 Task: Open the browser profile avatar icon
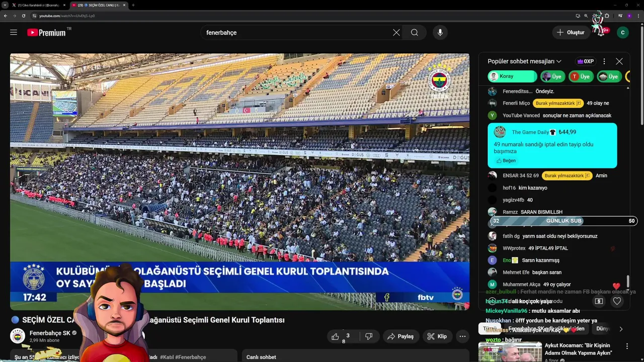pyautogui.click(x=629, y=16)
